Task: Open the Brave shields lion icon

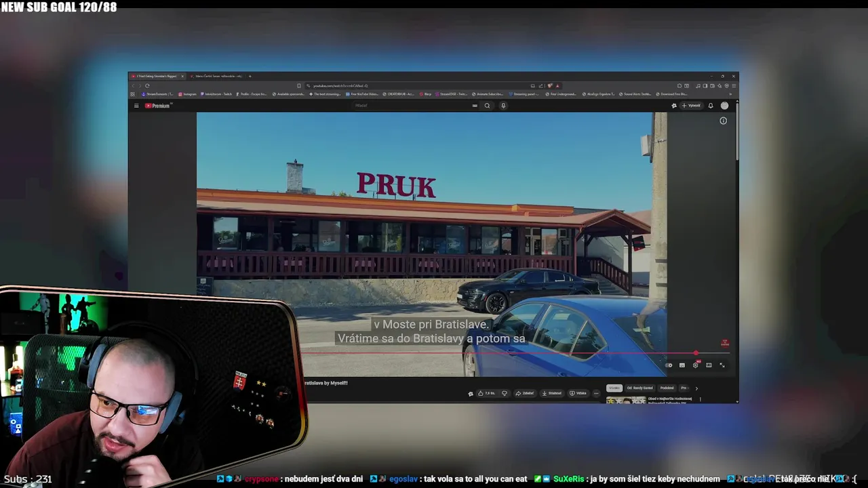Action: (550, 85)
